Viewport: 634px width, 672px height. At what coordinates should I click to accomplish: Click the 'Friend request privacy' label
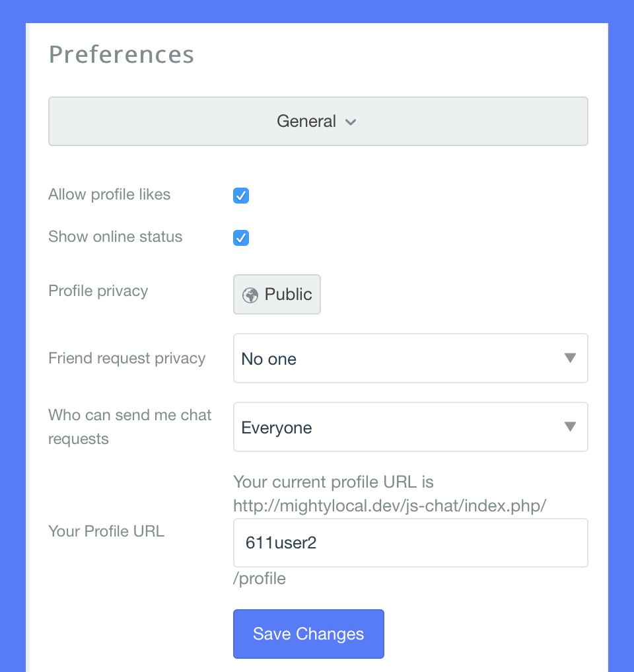127,358
